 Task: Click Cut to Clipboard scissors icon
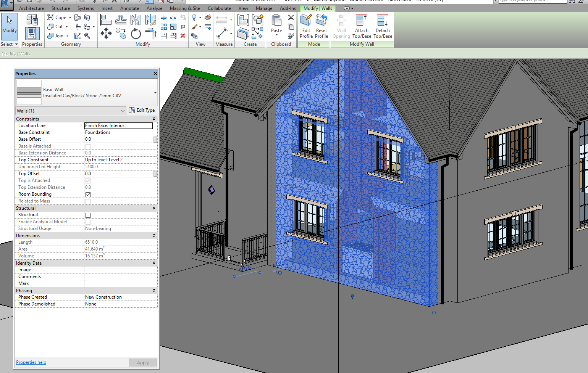tap(291, 18)
